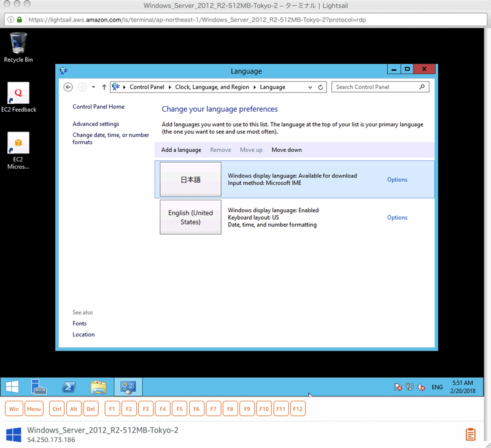Open Control Panel Home link
The height and width of the screenshot is (448, 491).
(x=98, y=106)
